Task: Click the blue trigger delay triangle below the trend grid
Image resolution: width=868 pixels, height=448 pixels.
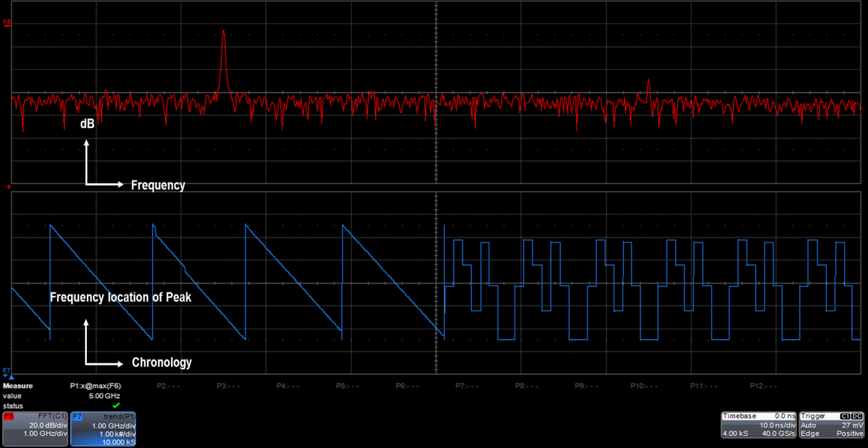Action: pyautogui.click(x=12, y=377)
